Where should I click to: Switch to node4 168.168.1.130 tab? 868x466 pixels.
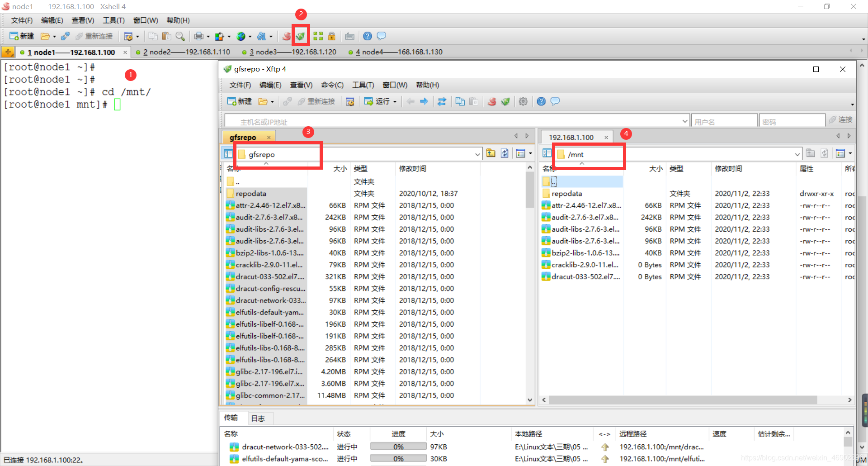pyautogui.click(x=396, y=52)
